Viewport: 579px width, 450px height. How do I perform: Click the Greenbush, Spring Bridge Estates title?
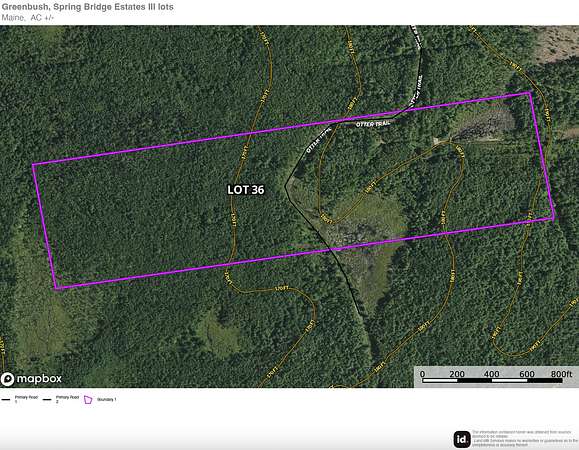[88, 7]
